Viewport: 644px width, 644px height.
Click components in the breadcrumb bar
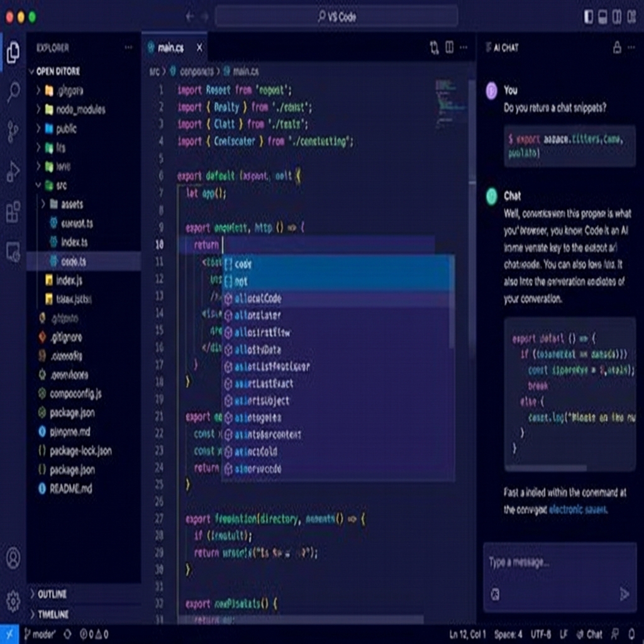(197, 71)
